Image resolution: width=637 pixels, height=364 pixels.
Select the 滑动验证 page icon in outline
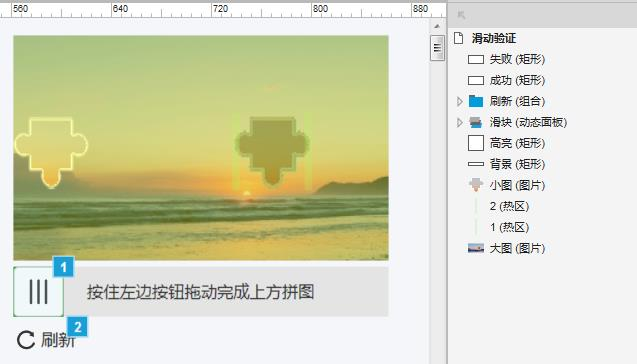click(x=459, y=38)
